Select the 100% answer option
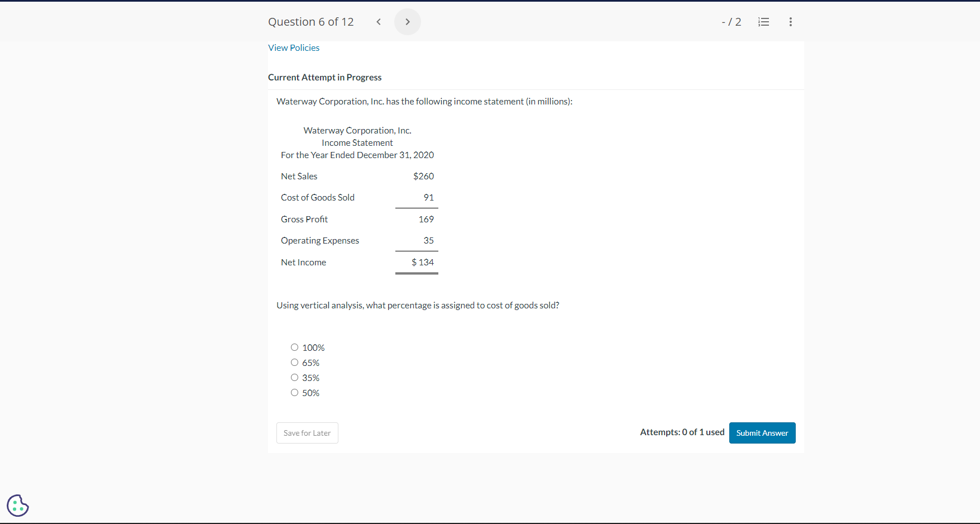Image resolution: width=980 pixels, height=524 pixels. (x=294, y=347)
